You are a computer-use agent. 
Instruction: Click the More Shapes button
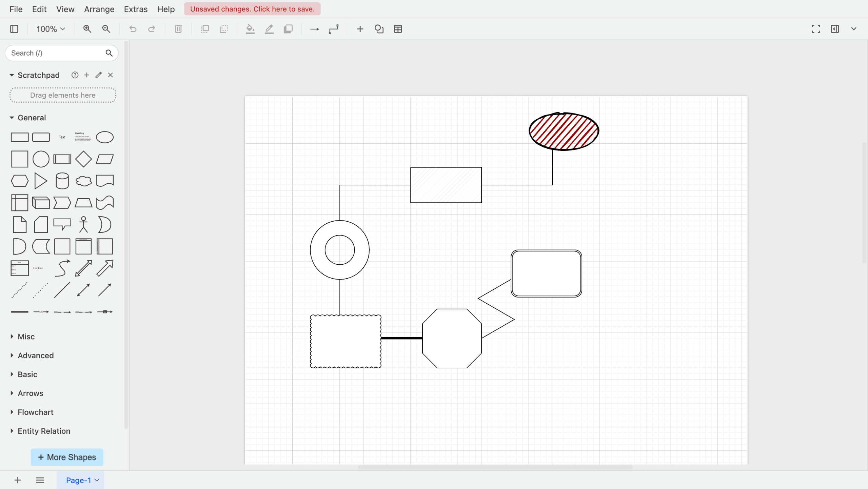click(x=67, y=457)
